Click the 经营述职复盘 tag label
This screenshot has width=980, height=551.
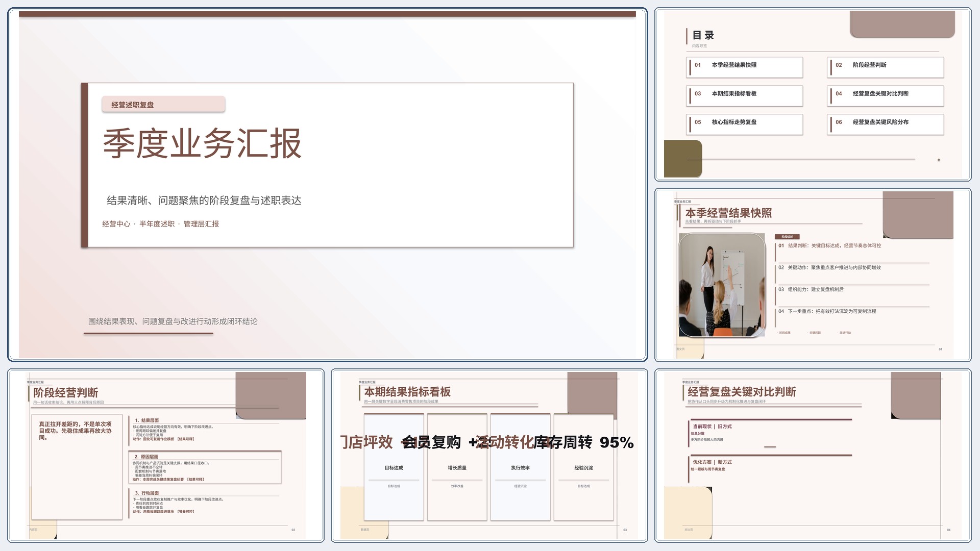pos(163,105)
